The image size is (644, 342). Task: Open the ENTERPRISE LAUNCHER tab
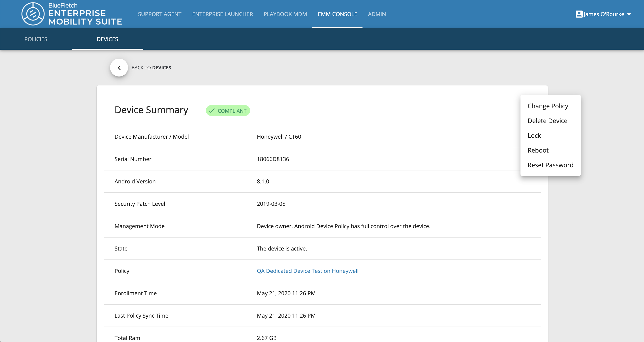coord(222,14)
